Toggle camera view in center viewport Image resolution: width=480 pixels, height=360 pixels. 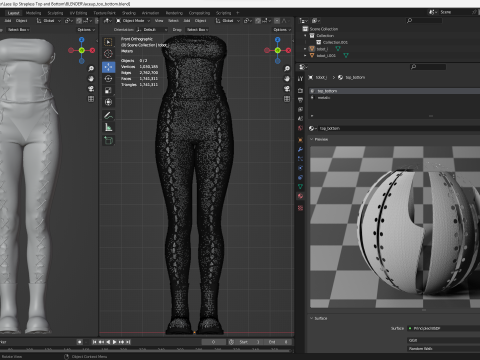[287, 89]
